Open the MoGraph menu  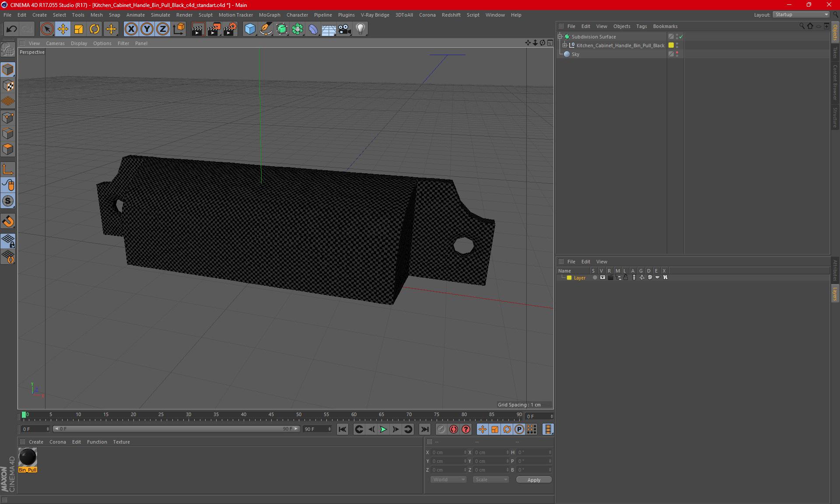pyautogui.click(x=269, y=15)
